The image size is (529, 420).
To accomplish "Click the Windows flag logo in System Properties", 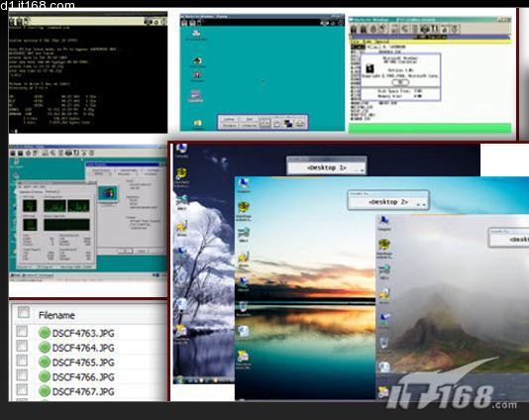I will click(x=108, y=193).
